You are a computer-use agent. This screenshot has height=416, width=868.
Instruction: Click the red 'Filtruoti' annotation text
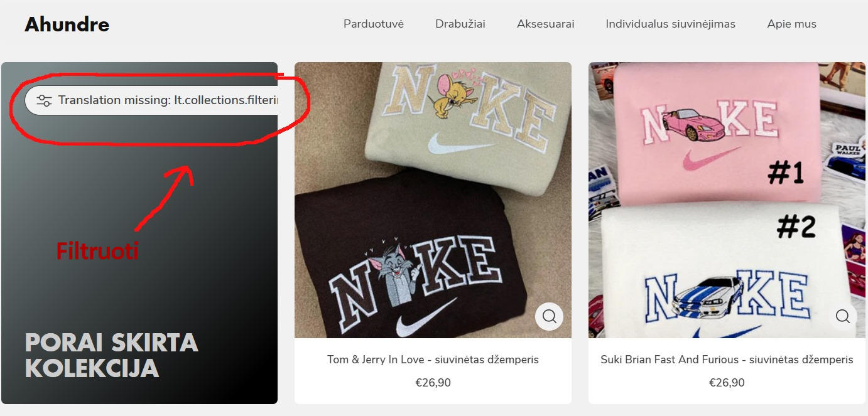pyautogui.click(x=97, y=251)
